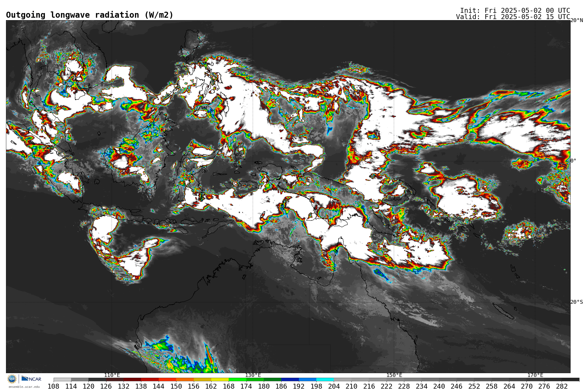Click the 120 colorbar label

[x=88, y=386]
